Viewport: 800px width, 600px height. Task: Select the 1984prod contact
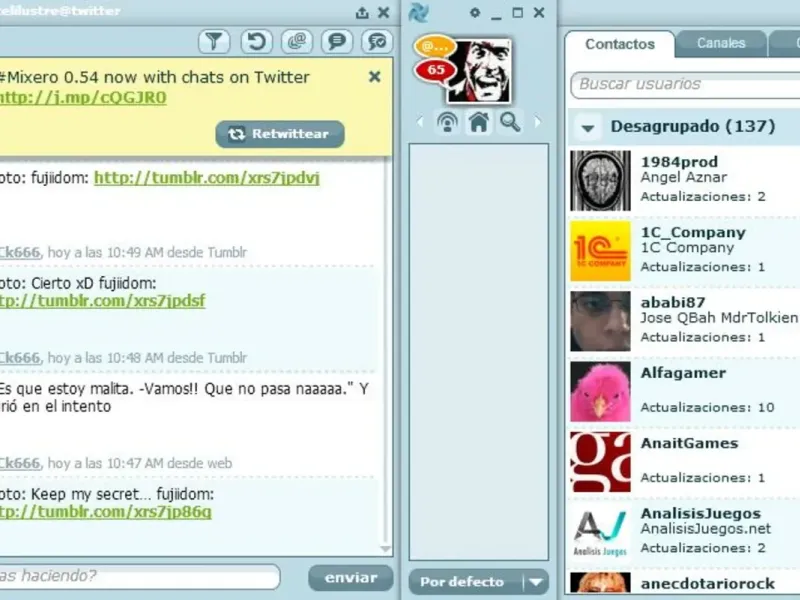pos(684,180)
